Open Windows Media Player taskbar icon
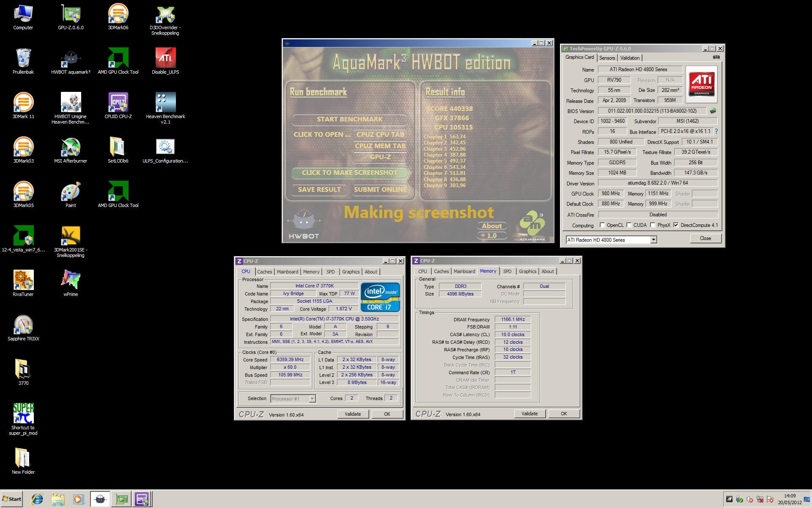The width and height of the screenshot is (812, 508). pyautogui.click(x=78, y=499)
